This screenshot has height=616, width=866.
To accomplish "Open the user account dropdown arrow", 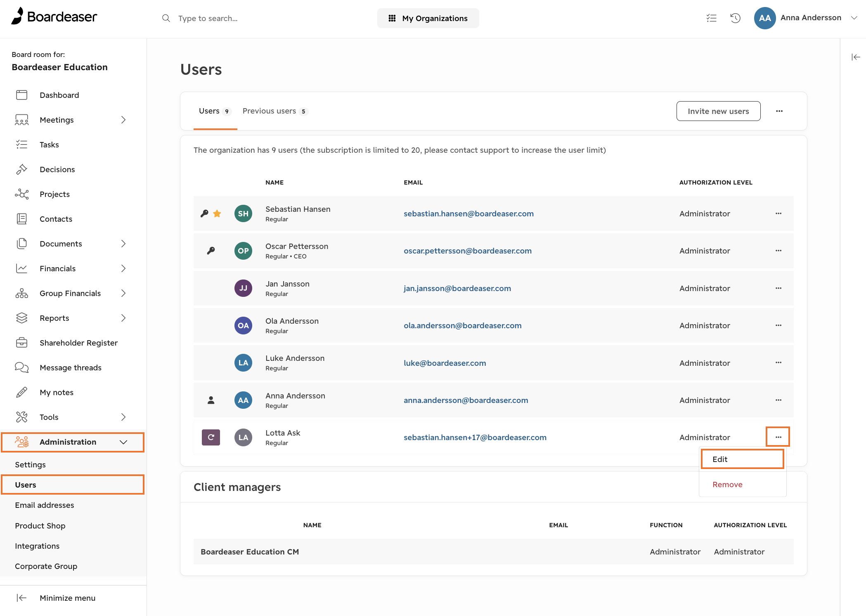I will pyautogui.click(x=854, y=18).
